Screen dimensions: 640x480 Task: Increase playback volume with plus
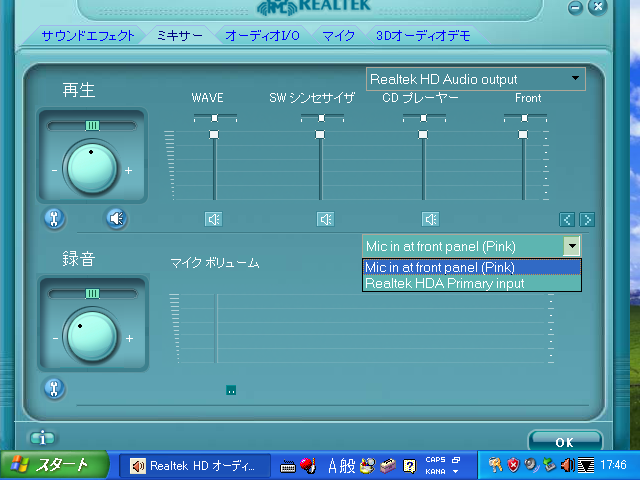tap(129, 170)
